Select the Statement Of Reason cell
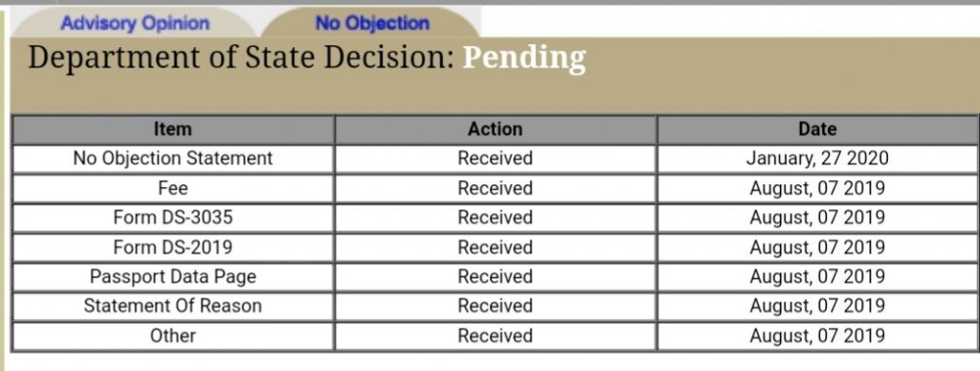 [173, 306]
